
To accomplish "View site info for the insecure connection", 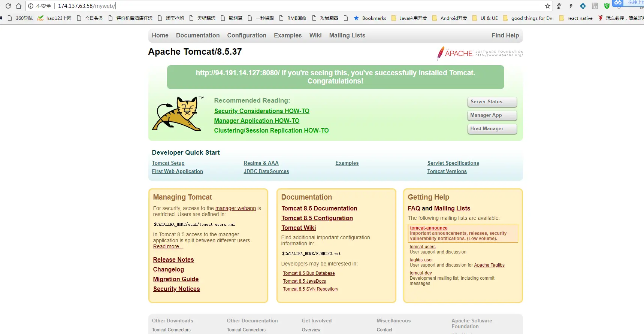I will (40, 6).
